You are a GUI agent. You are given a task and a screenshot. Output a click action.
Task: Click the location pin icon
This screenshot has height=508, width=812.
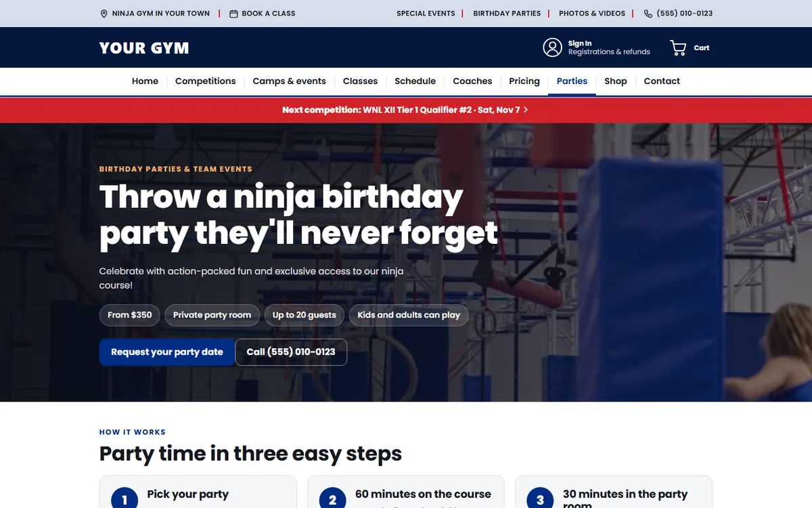[104, 14]
